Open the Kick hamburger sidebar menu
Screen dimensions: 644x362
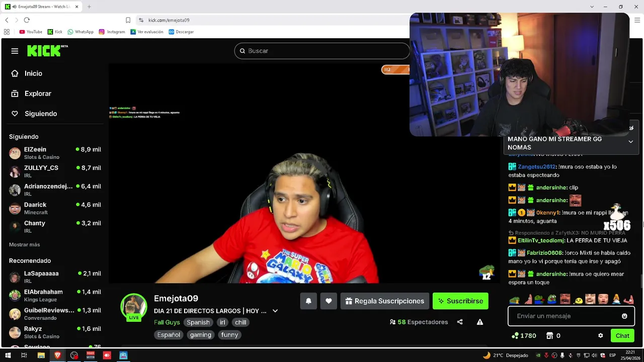[x=15, y=51]
